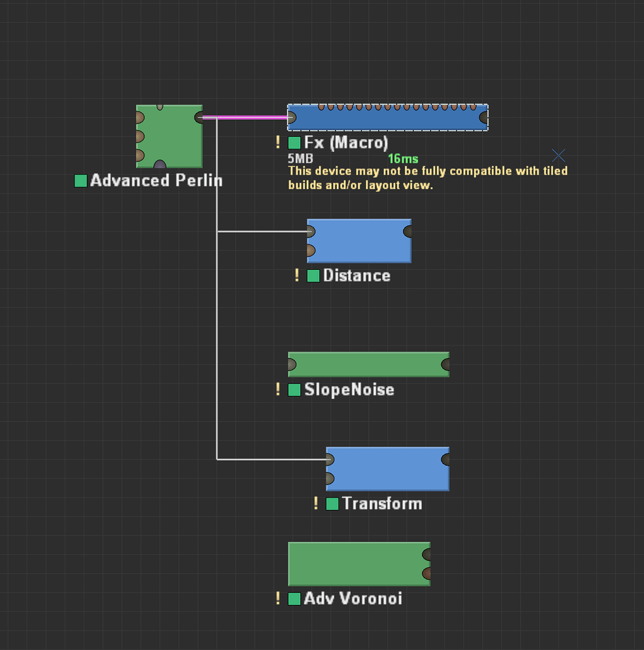Select the Adv Voronoi device node
644x650 pixels.
(358, 564)
